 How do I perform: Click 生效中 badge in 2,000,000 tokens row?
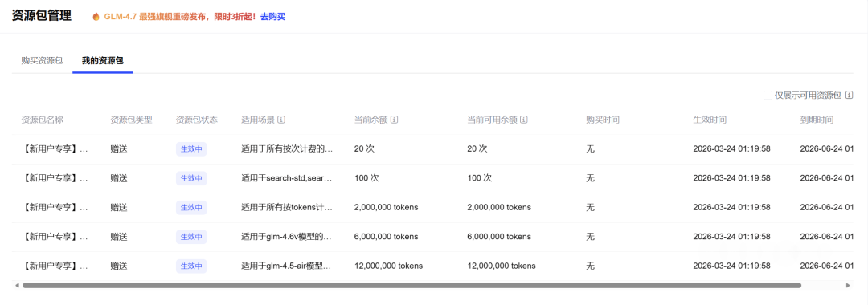(x=191, y=207)
